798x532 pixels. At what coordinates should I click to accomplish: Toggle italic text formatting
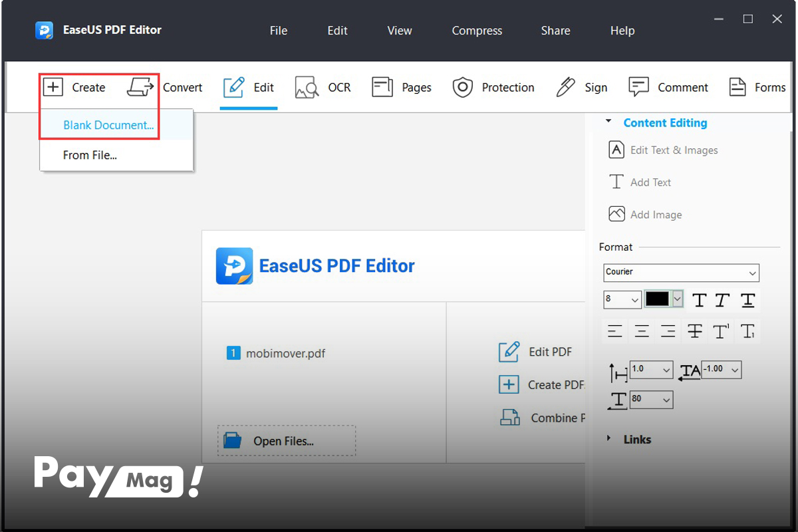pyautogui.click(x=721, y=300)
